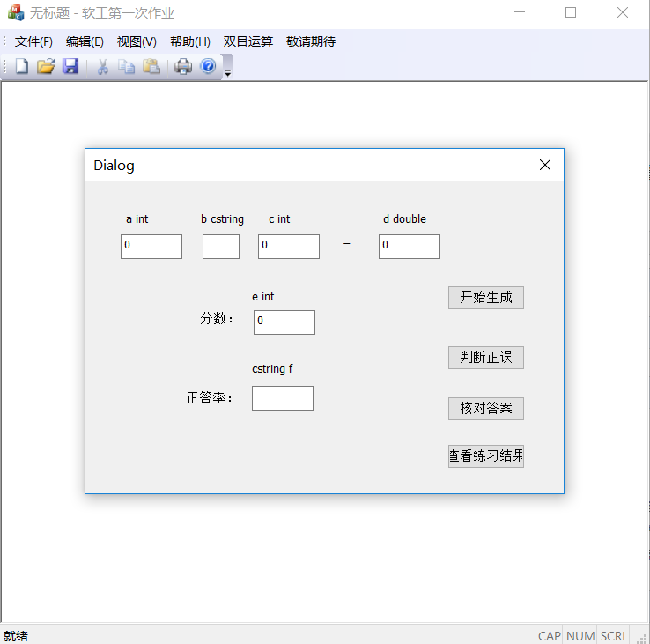This screenshot has width=650, height=644.
Task: Click the blue Help question mark icon
Action: [x=208, y=66]
